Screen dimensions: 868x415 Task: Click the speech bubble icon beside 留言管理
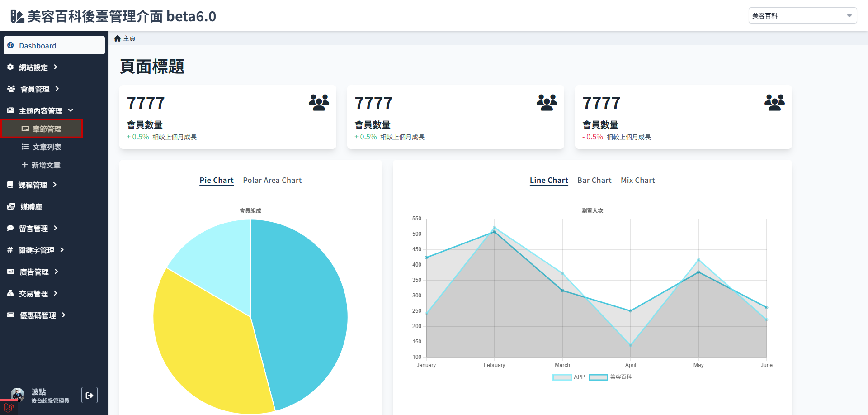pos(10,228)
